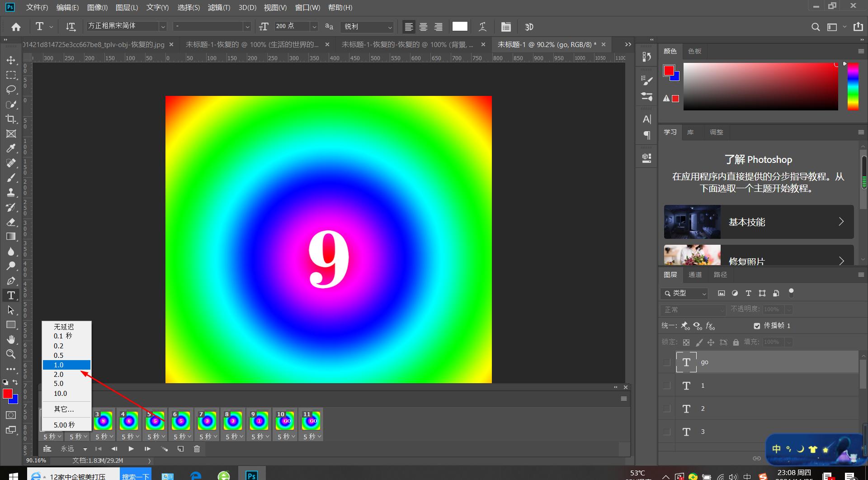Click the duplicate selected frame icon
Image resolution: width=868 pixels, height=480 pixels.
(x=180, y=449)
